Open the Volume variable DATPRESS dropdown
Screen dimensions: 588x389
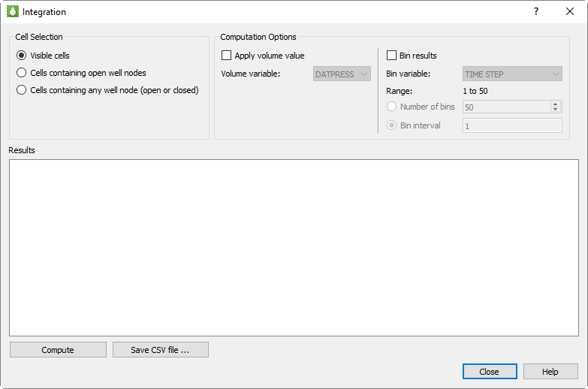tap(342, 74)
